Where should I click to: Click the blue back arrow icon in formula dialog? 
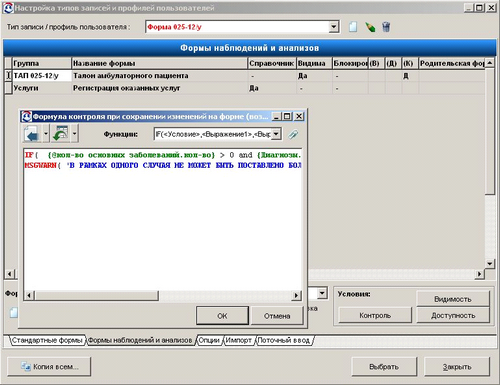click(x=32, y=134)
